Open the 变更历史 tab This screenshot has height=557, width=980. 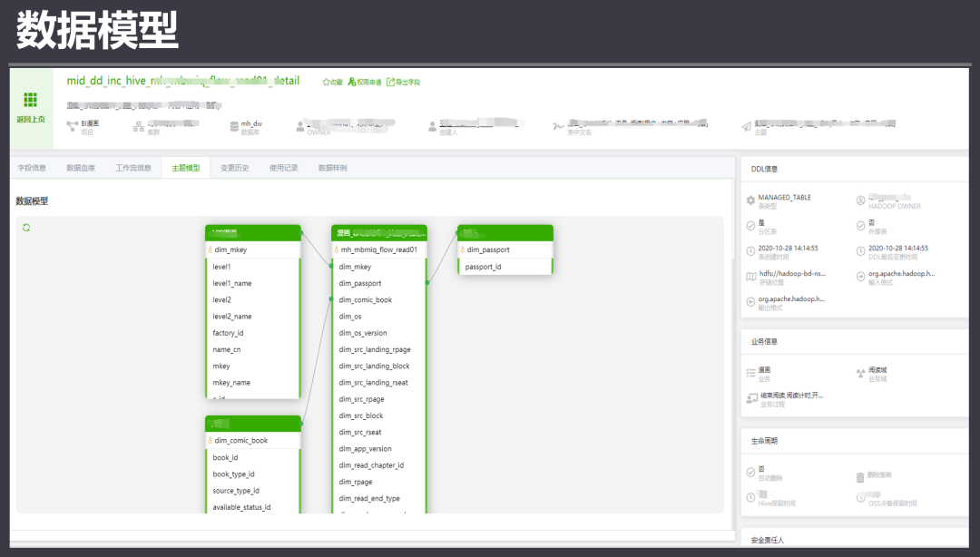tap(234, 168)
